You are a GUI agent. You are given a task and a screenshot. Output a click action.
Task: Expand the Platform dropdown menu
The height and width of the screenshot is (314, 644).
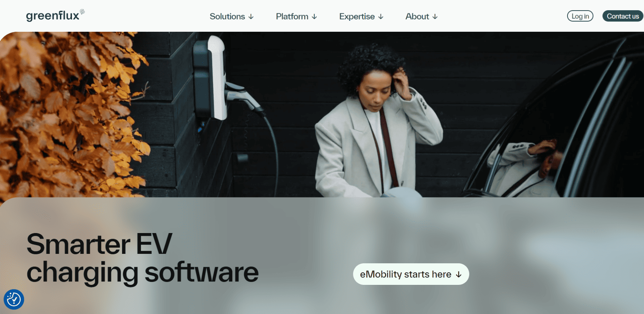(x=296, y=17)
